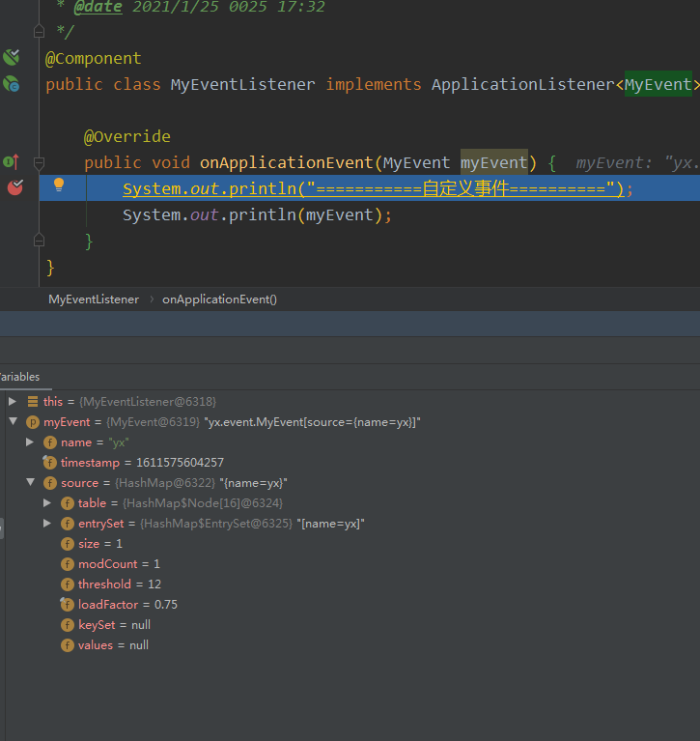This screenshot has height=741, width=700.
Task: Click the "[name=yx]" entrySet value
Action: point(330,524)
